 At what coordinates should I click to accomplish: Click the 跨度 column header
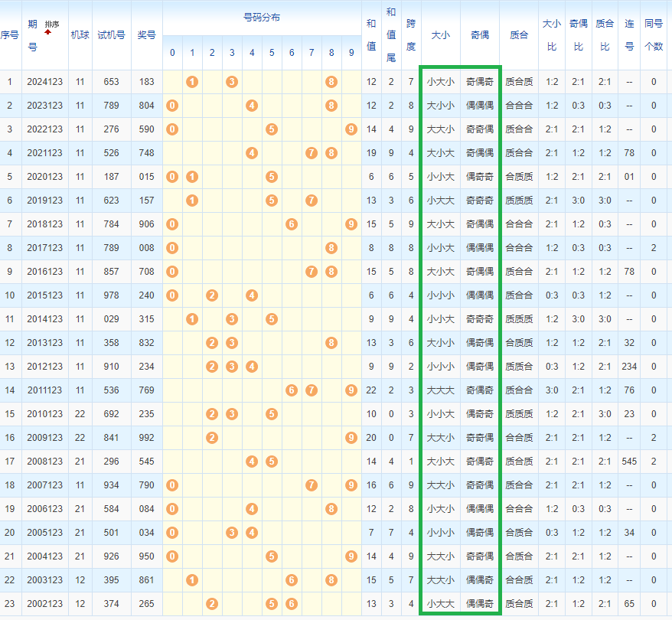tap(411, 34)
